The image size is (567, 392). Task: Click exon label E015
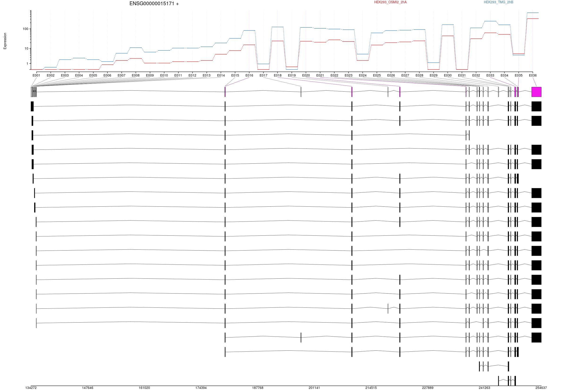coord(235,75)
